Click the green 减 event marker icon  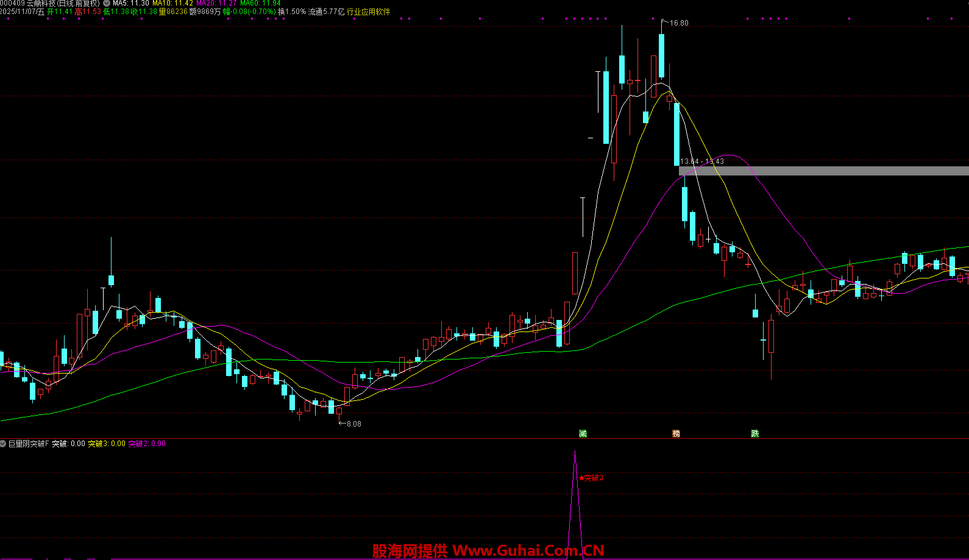point(583,434)
